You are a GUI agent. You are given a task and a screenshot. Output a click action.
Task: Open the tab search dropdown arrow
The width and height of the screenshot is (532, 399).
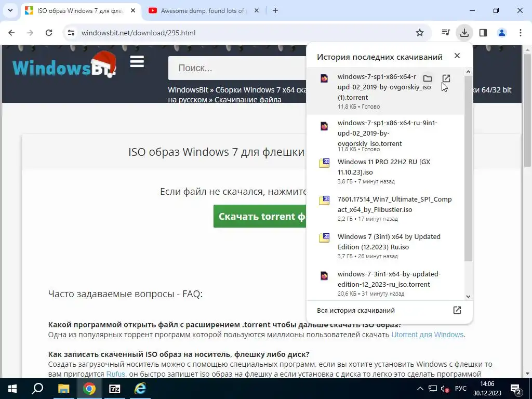[x=10, y=10]
